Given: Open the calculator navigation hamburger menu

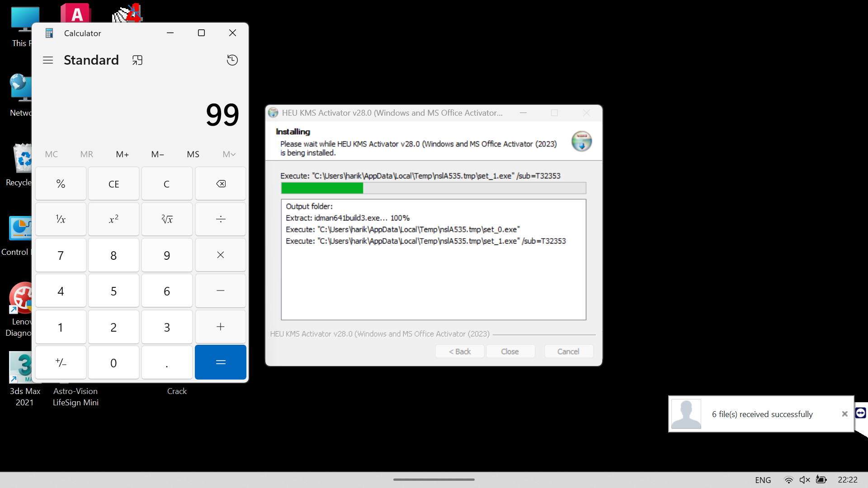Looking at the screenshot, I should pyautogui.click(x=48, y=60).
